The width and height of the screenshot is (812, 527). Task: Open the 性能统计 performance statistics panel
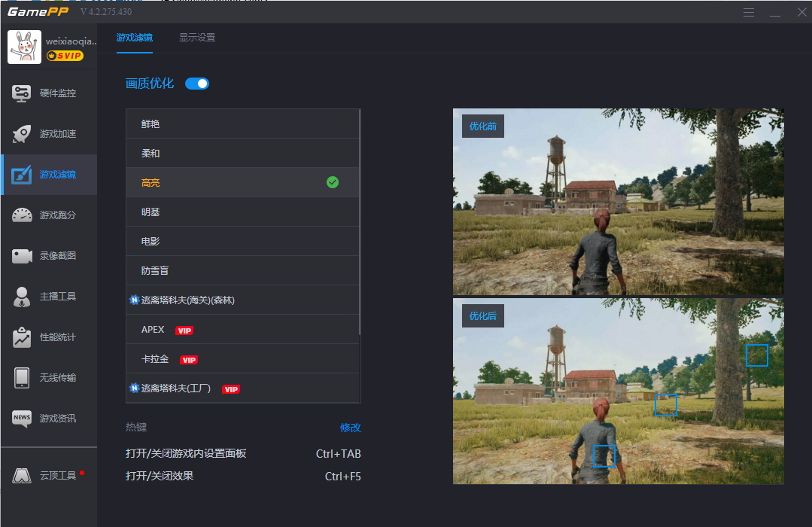click(49, 337)
